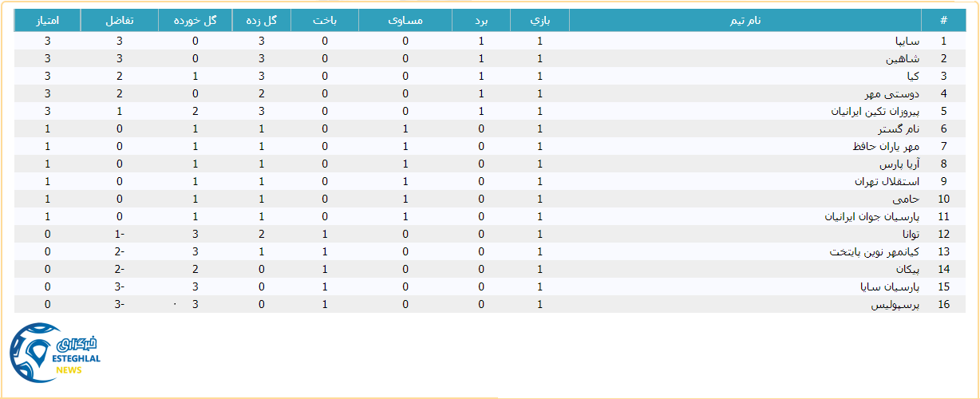Screen dimensions: 980x399
Task: Select the 'پیکان' team name
Action: coord(906,270)
